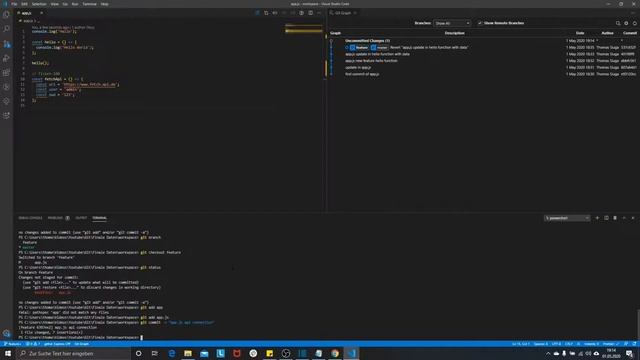Click the line and column position indicator
This screenshot has width=640, height=360.
521,344
